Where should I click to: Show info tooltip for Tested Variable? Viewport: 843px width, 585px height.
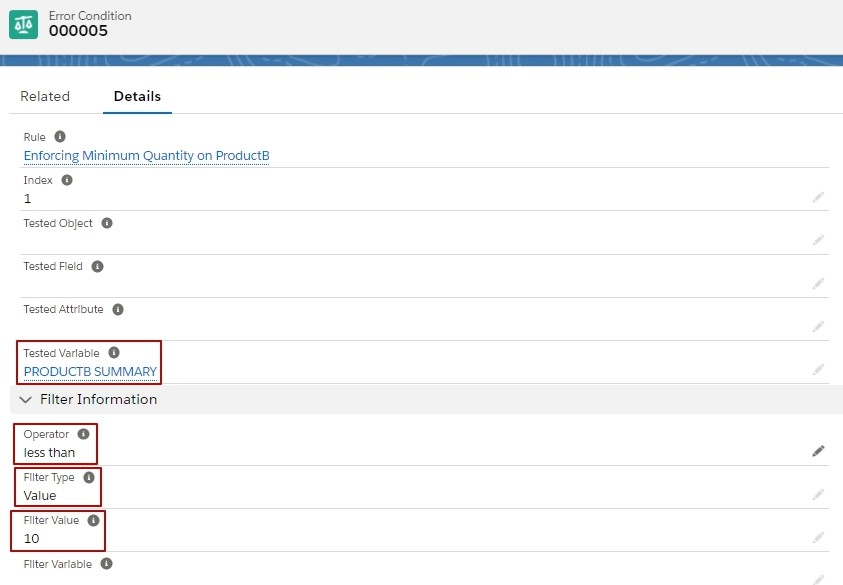click(114, 353)
